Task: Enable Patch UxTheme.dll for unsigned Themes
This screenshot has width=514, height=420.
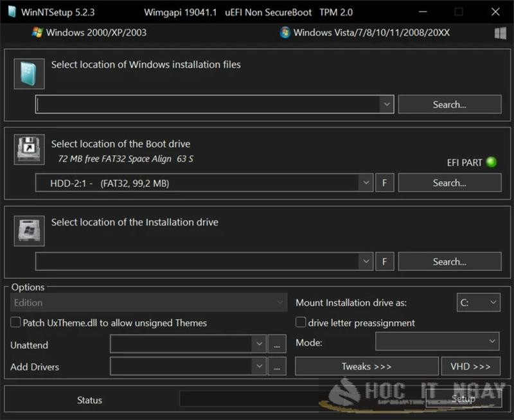Action: click(x=15, y=322)
